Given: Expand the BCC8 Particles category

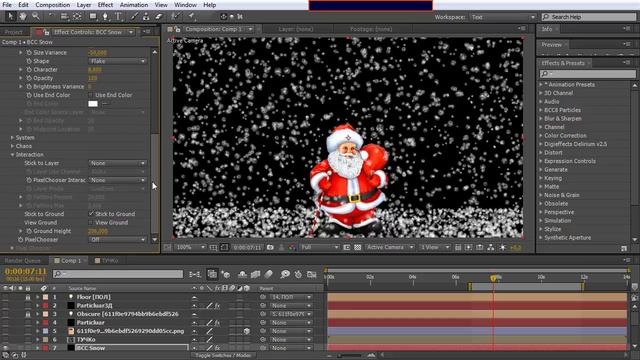Looking at the screenshot, I should [541, 110].
